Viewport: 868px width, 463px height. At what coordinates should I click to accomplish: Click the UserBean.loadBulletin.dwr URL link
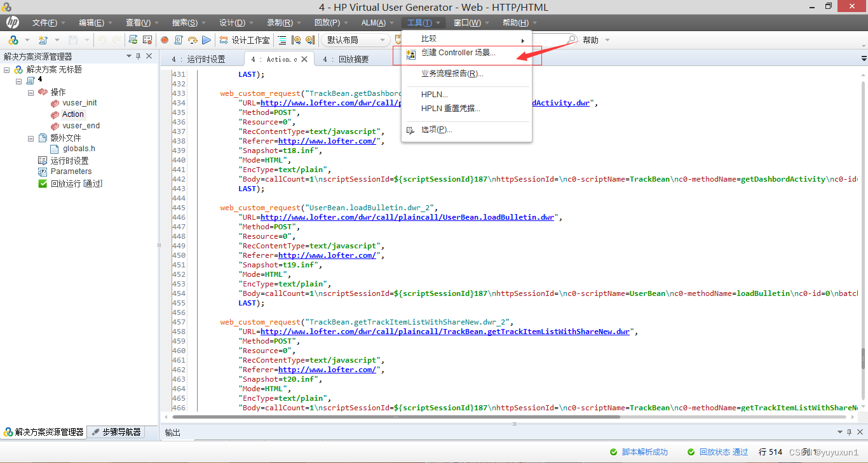point(407,217)
